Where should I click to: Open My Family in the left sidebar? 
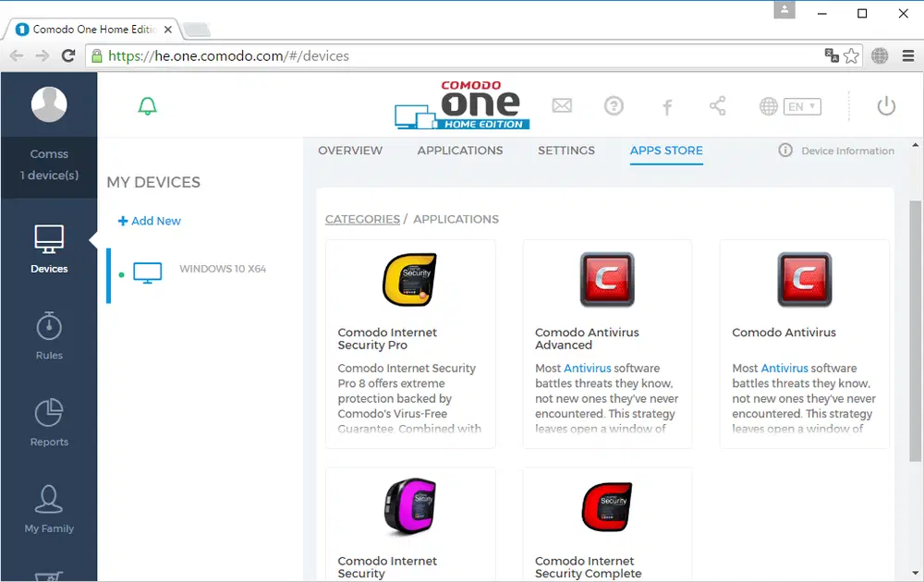click(49, 509)
